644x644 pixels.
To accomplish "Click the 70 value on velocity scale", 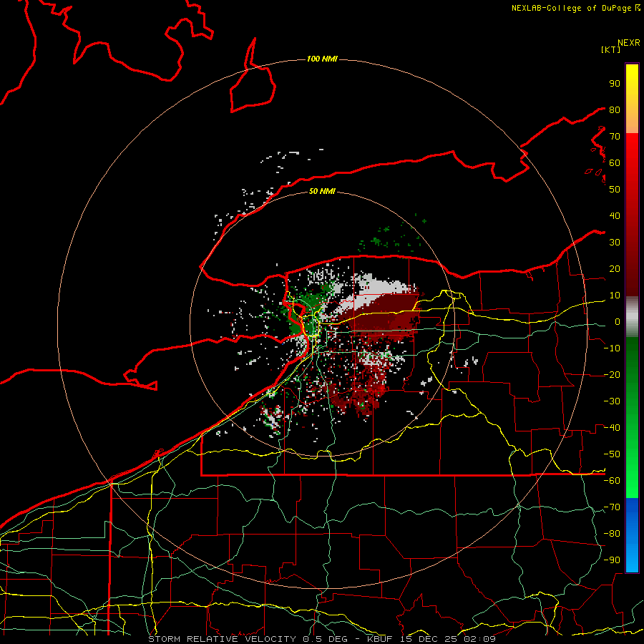I will 615,137.
